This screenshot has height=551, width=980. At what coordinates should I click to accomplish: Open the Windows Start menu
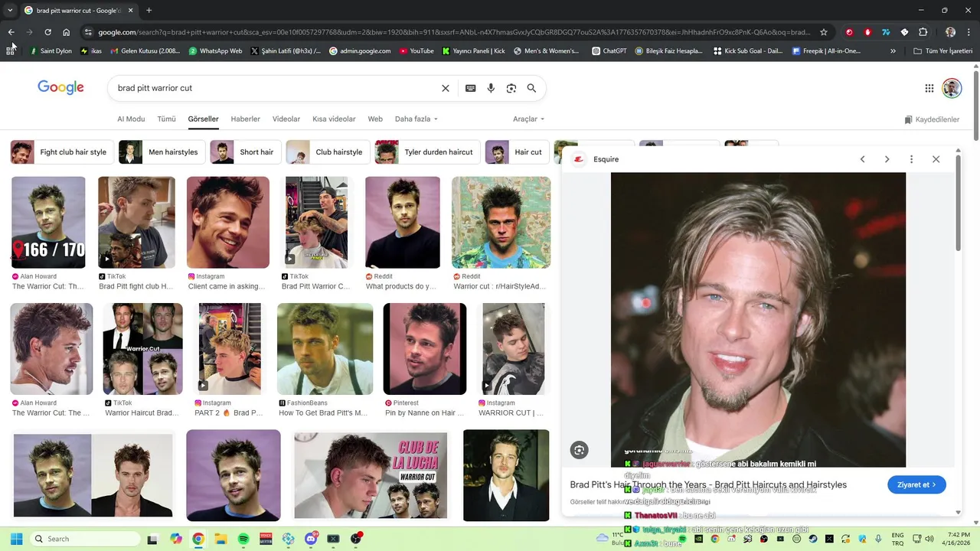click(x=16, y=539)
